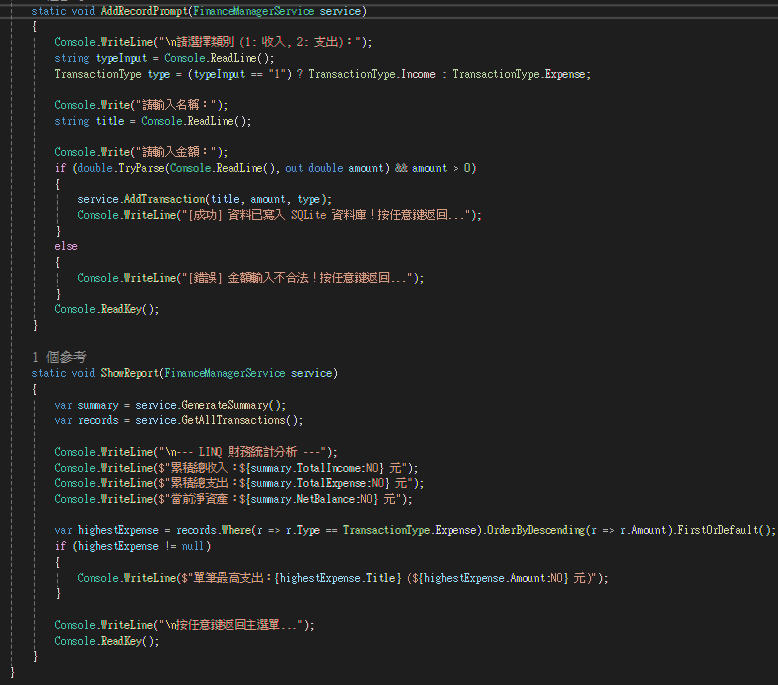
Task: Open the "1 個參考" CodeLens link above ShowReport
Action: [x=59, y=357]
